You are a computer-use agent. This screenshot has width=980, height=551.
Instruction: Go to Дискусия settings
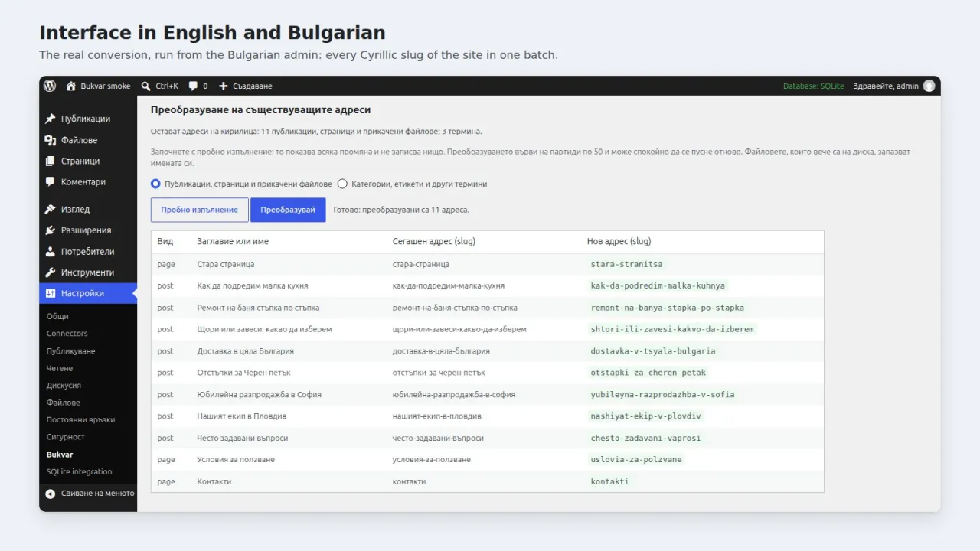click(64, 386)
